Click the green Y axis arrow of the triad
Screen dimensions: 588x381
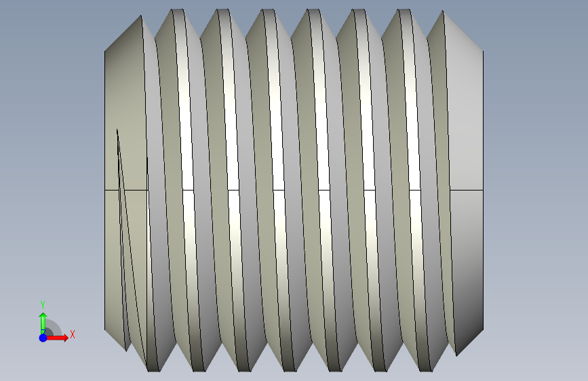pos(43,322)
